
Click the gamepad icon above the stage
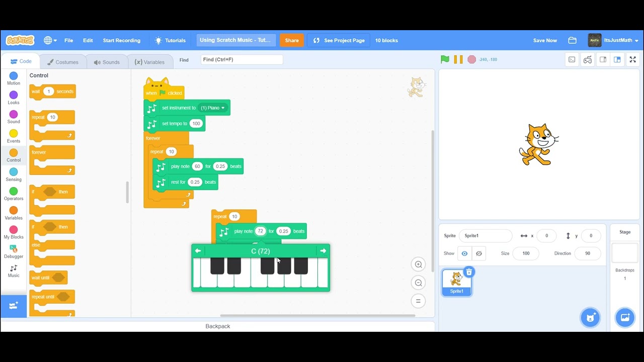588,59
